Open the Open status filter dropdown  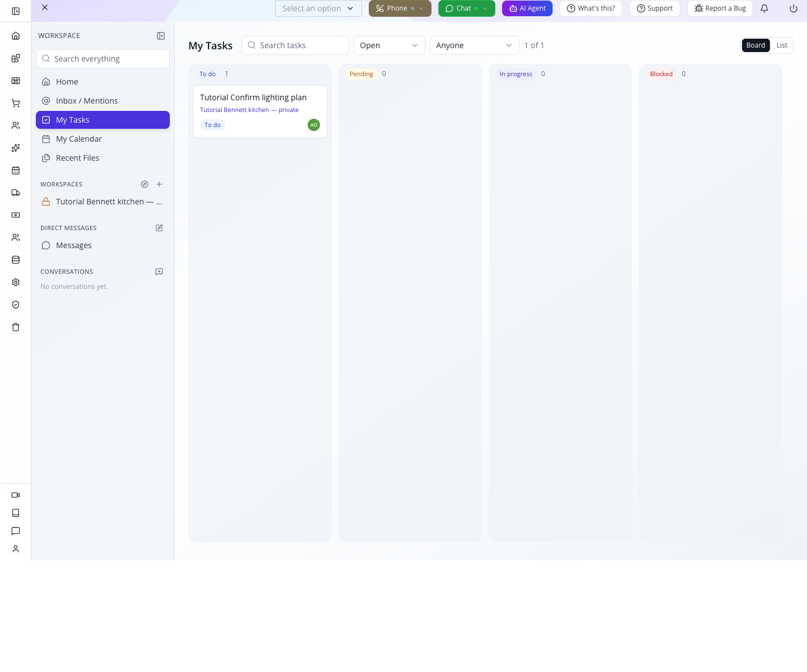(389, 45)
